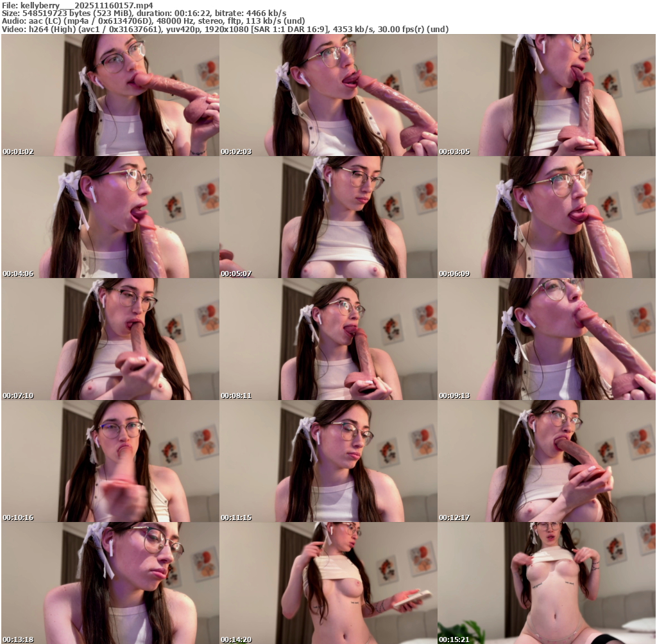Select the thumbnail frame stamped 00:01:02
Image resolution: width=657 pixels, height=644 pixels.
click(x=110, y=95)
